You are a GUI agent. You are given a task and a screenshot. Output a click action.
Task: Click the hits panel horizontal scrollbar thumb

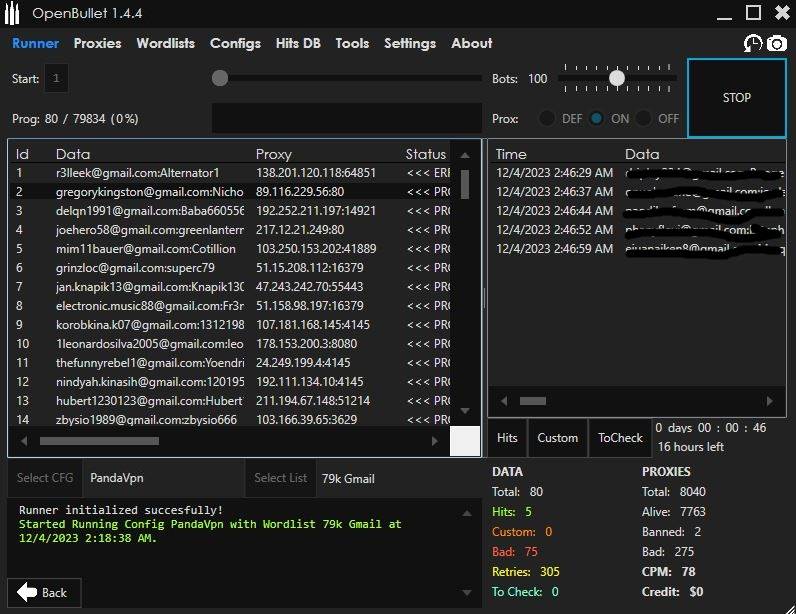coord(533,401)
